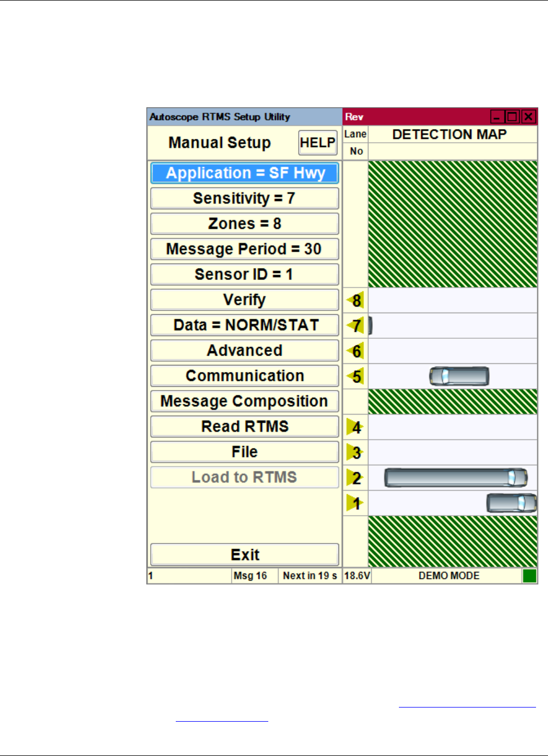Click the Rev title bar label
The height and width of the screenshot is (756, 548).
[354, 117]
